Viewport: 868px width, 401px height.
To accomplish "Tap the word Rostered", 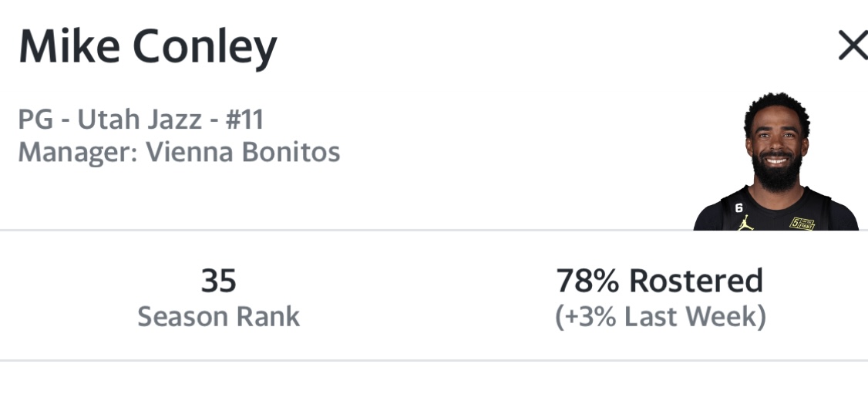I will pos(696,281).
